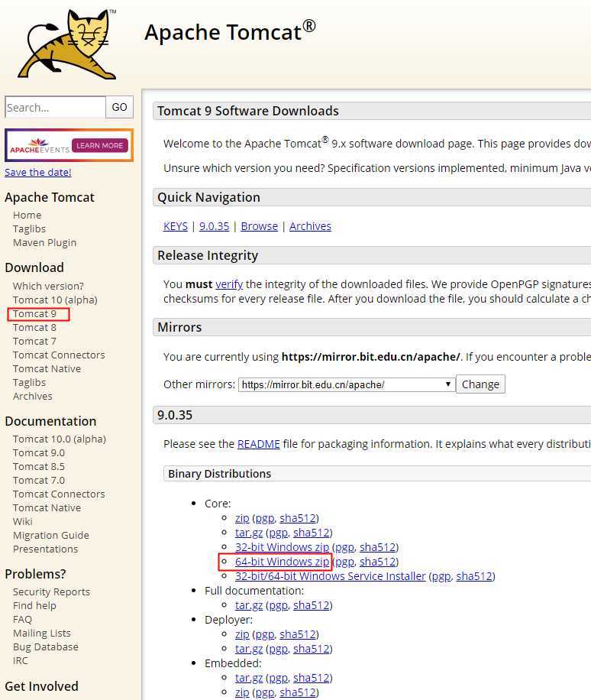Open sha512 for 64-bit Windows zip

click(378, 562)
